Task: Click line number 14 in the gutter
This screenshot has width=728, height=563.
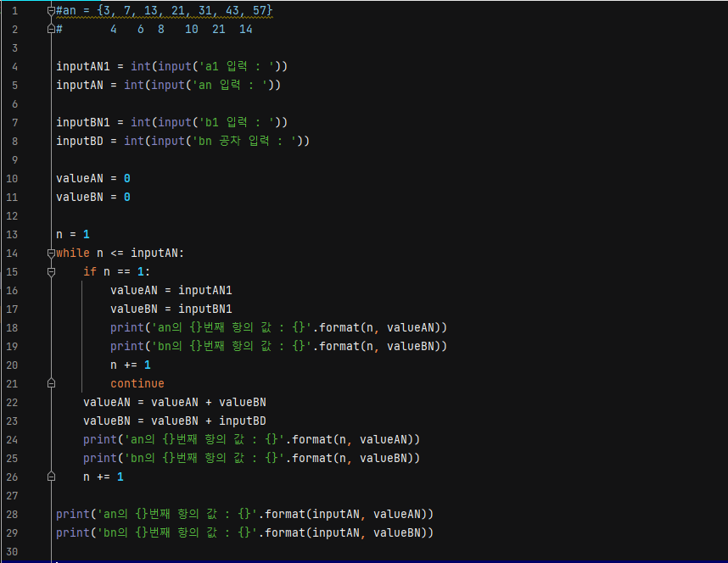Action: 12,254
